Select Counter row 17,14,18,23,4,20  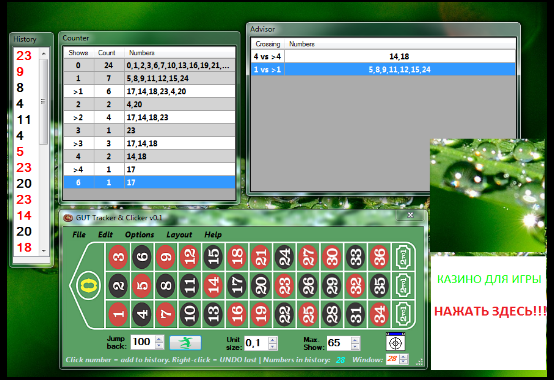(149, 91)
